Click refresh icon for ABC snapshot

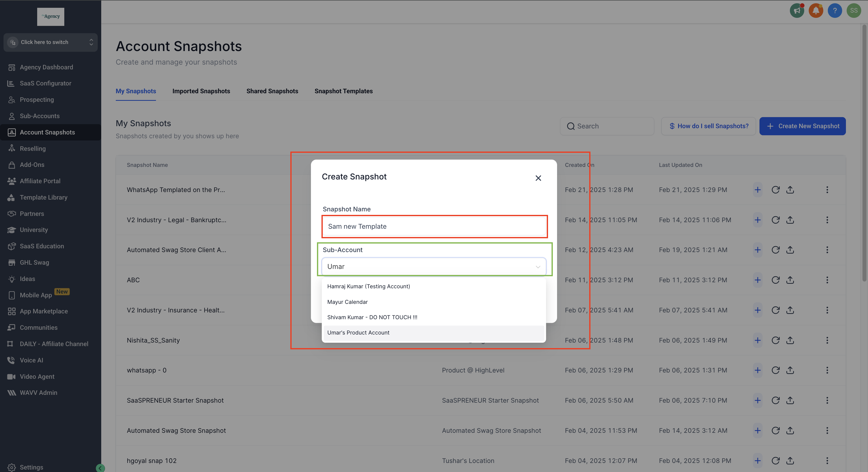point(775,280)
